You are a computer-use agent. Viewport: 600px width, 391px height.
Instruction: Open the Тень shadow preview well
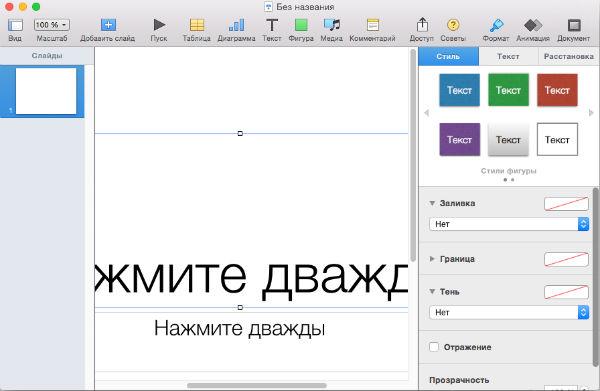click(566, 292)
